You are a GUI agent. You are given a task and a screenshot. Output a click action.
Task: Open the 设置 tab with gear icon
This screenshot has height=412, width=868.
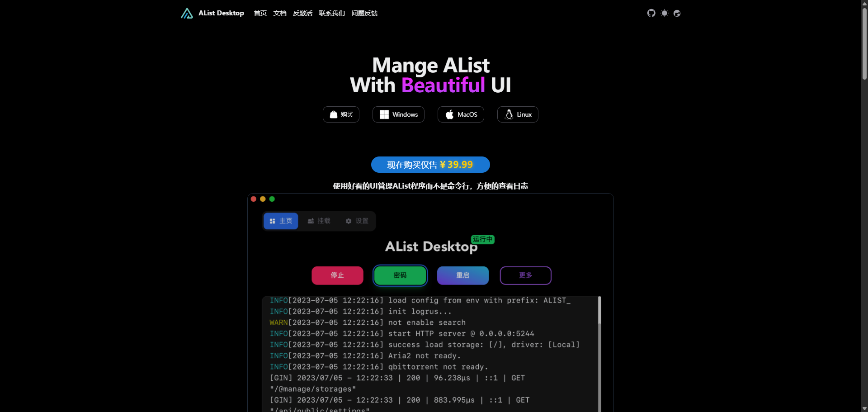tap(357, 221)
